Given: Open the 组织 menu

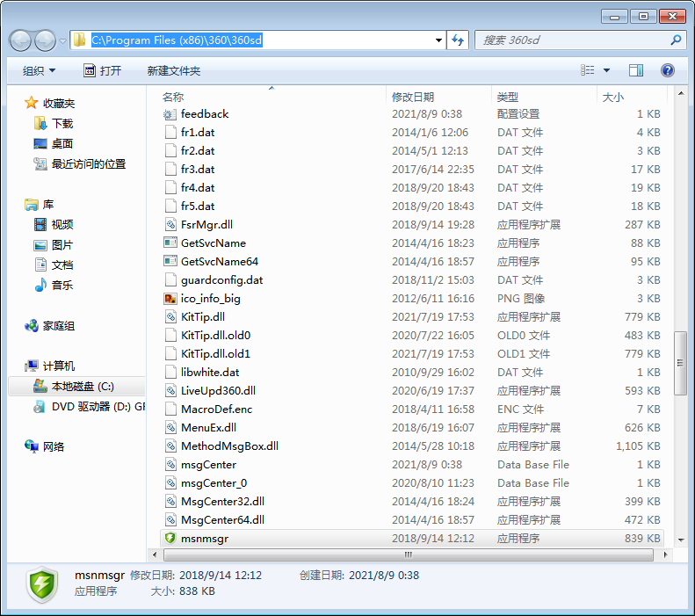Looking at the screenshot, I should 39,70.
